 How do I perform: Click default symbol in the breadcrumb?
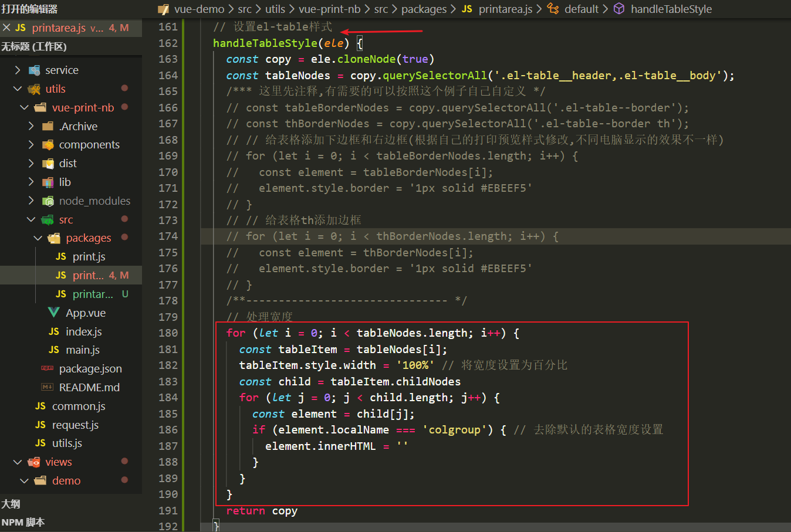(582, 9)
